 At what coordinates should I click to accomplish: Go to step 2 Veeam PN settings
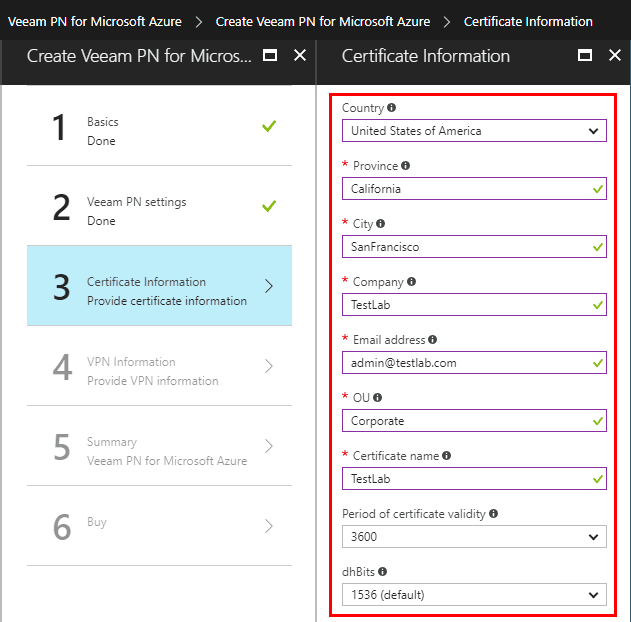(160, 211)
